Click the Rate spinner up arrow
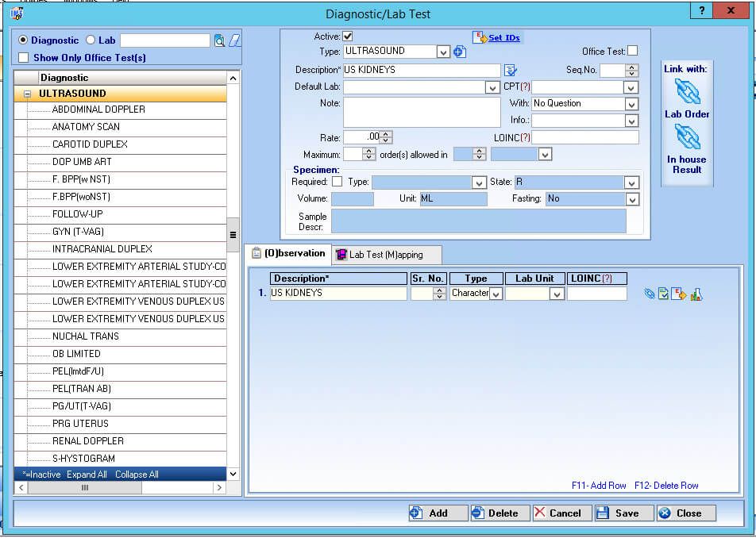This screenshot has height=538, width=756. [x=386, y=134]
